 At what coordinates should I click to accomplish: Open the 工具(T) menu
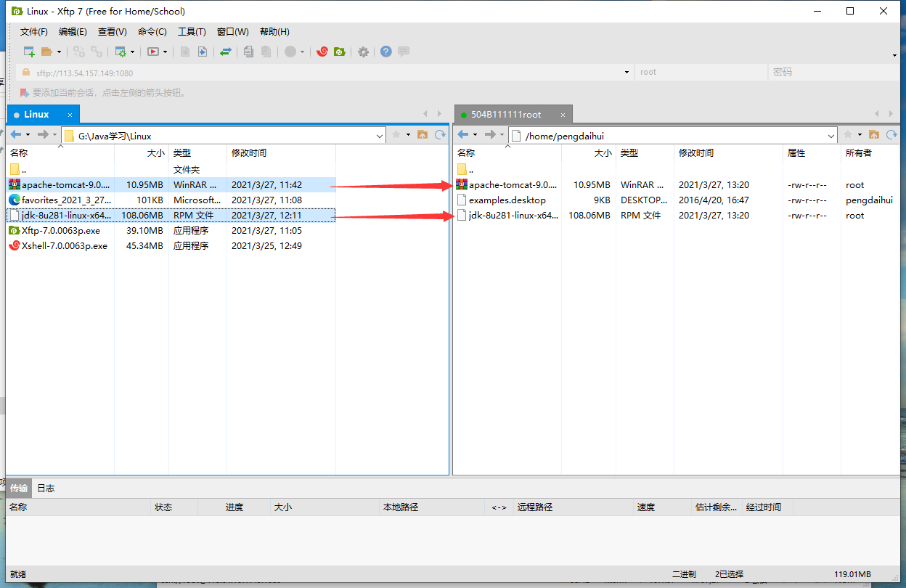tap(192, 32)
